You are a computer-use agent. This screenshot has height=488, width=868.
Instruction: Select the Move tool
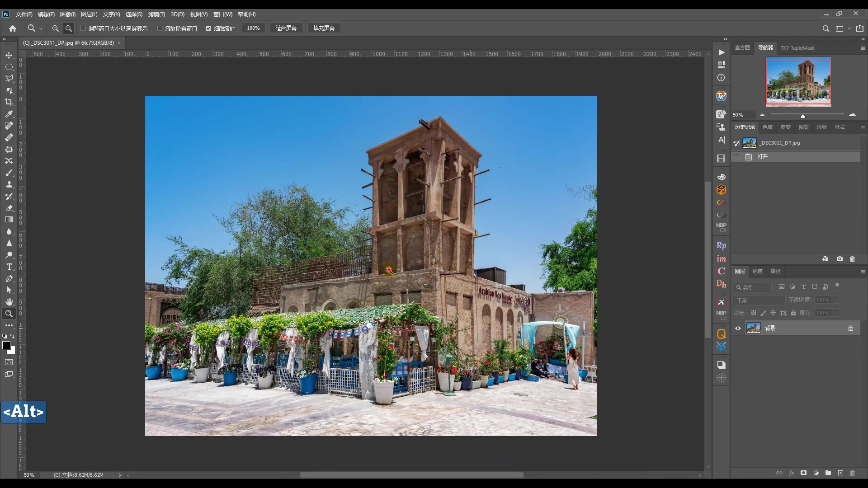(9, 55)
